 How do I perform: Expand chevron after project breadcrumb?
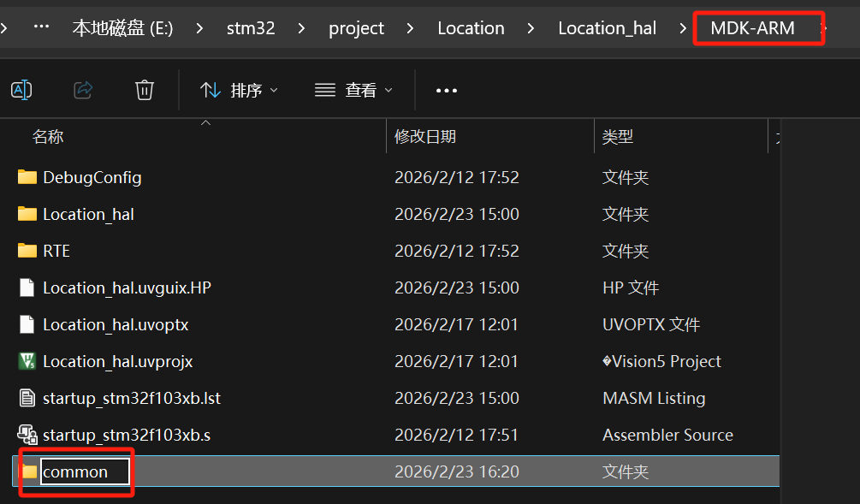(410, 28)
